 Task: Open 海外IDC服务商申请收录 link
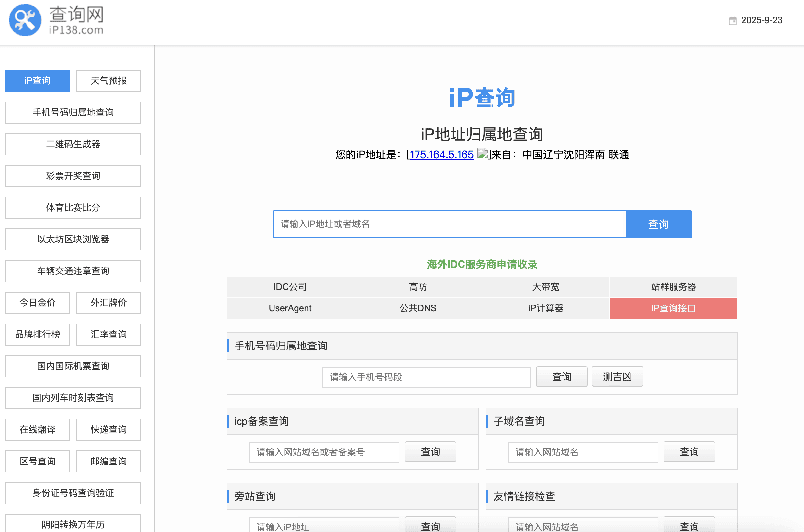(x=482, y=264)
